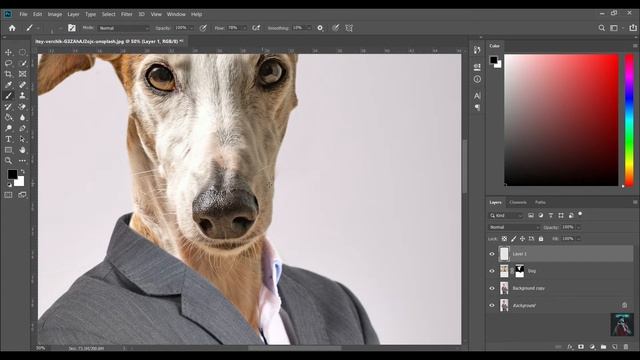Open the brush Mode dropdown

coord(124,28)
